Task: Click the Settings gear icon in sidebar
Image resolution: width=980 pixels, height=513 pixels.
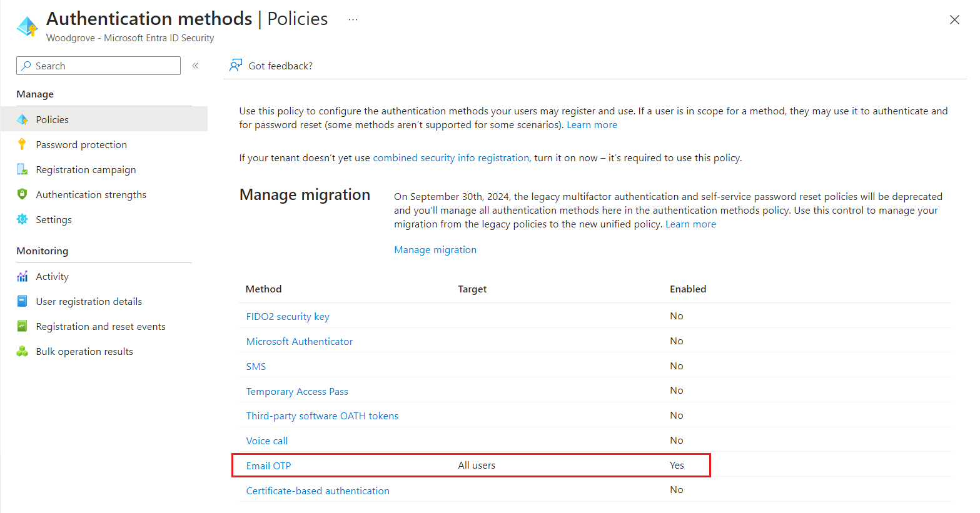Action: tap(23, 219)
